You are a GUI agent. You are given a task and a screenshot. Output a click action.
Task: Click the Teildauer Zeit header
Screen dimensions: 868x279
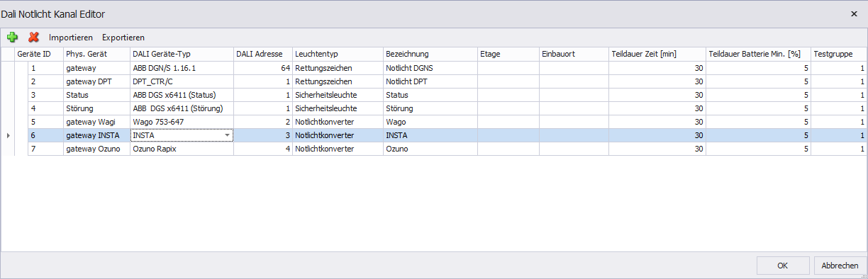[x=657, y=54]
